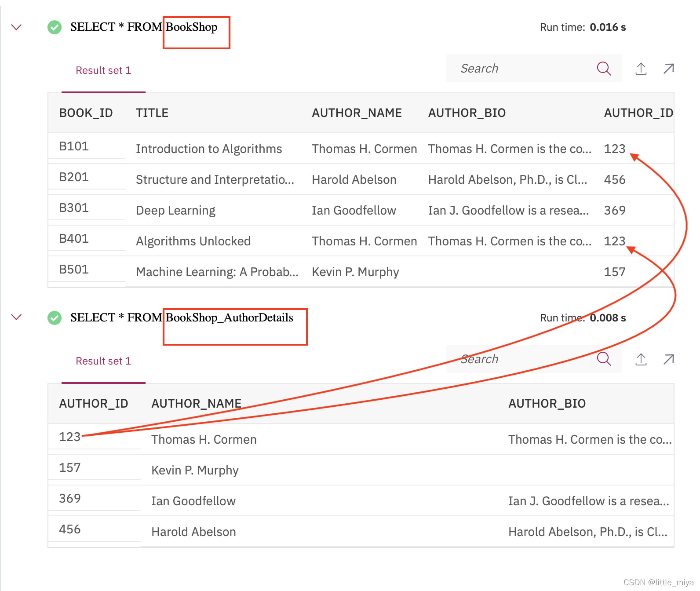Select the B201 cell
Viewport: 700px width, 591px height.
pos(74,177)
